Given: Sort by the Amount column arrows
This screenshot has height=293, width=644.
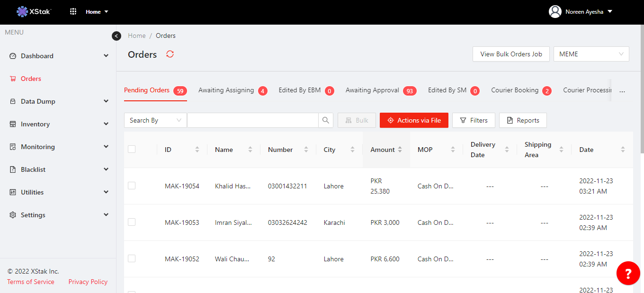Looking at the screenshot, I should [x=400, y=150].
